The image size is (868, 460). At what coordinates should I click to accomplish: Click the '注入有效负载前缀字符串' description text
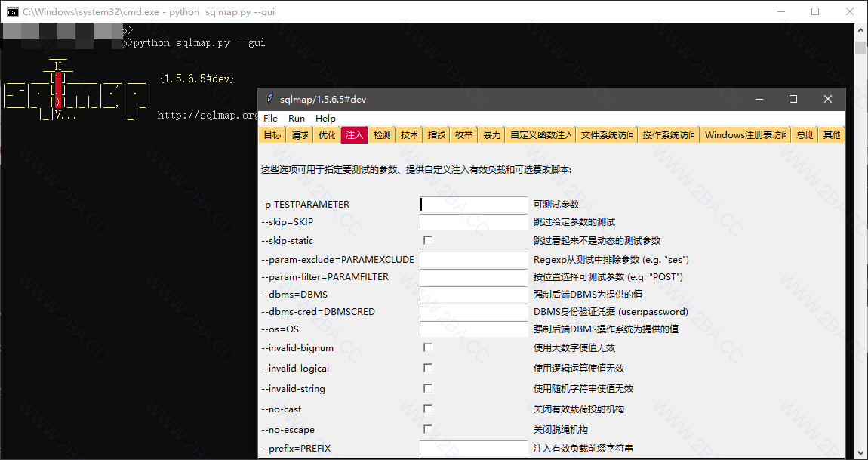click(583, 449)
